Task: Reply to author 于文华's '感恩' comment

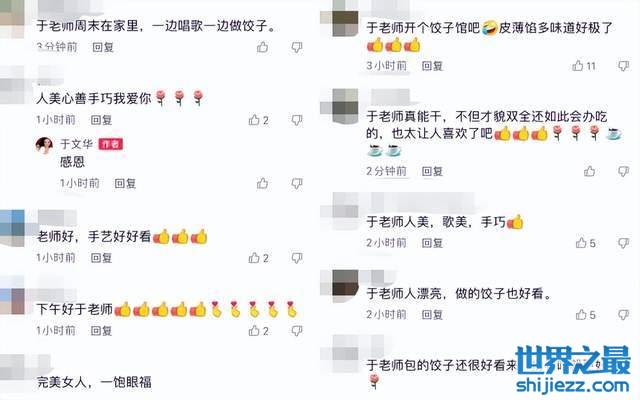Action: 125,184
